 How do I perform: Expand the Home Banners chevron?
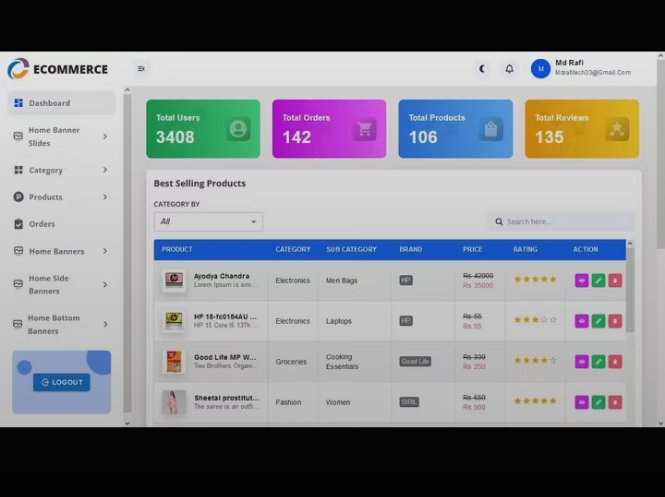coord(105,251)
